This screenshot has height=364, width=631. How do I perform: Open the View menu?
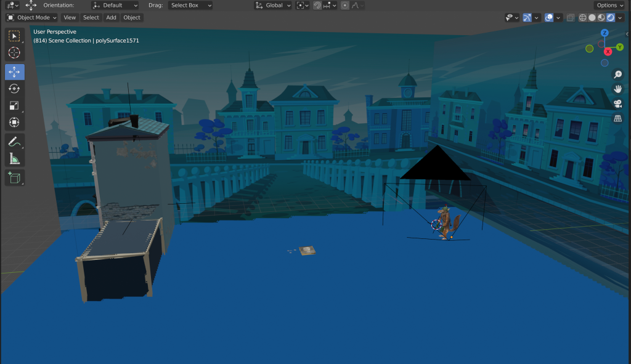(70, 18)
